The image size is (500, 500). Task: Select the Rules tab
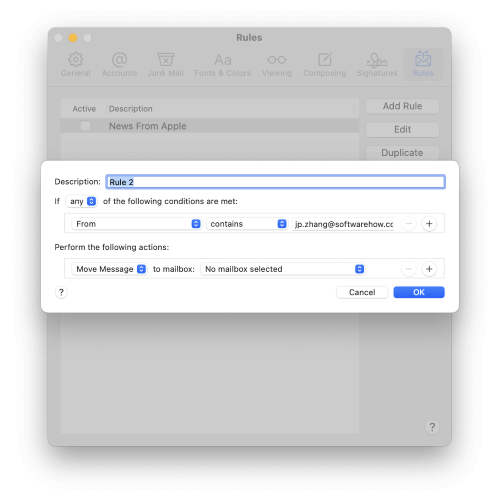pos(423,65)
